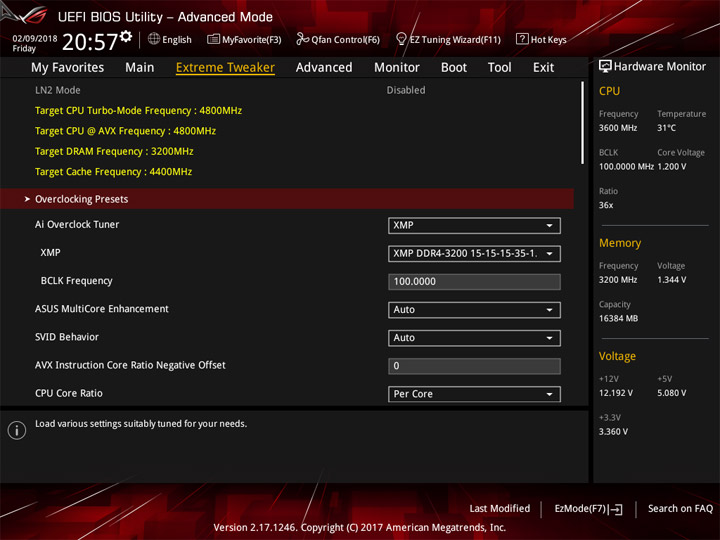
Task: Select the Extreme Tweaker tab
Action: (225, 68)
